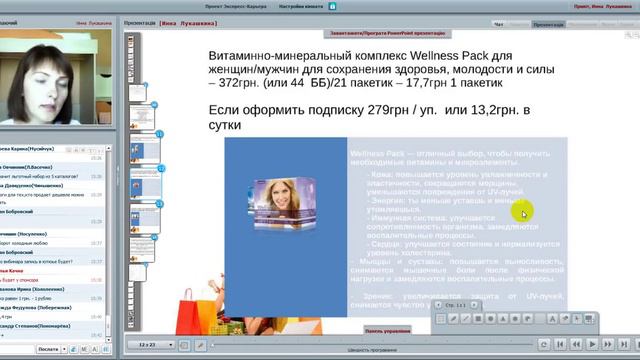Viewport: 640px width, 360px height.
Task: Click the speed slider handle under the slide
Action: 212,345
